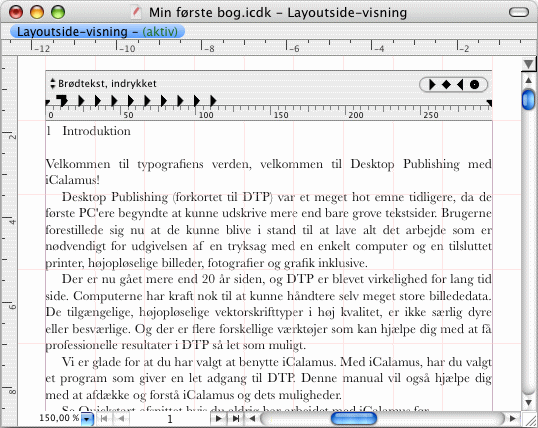Screen dimensions: 538x428
Task: Select the centered tab stop diamond button
Action: tap(446, 84)
